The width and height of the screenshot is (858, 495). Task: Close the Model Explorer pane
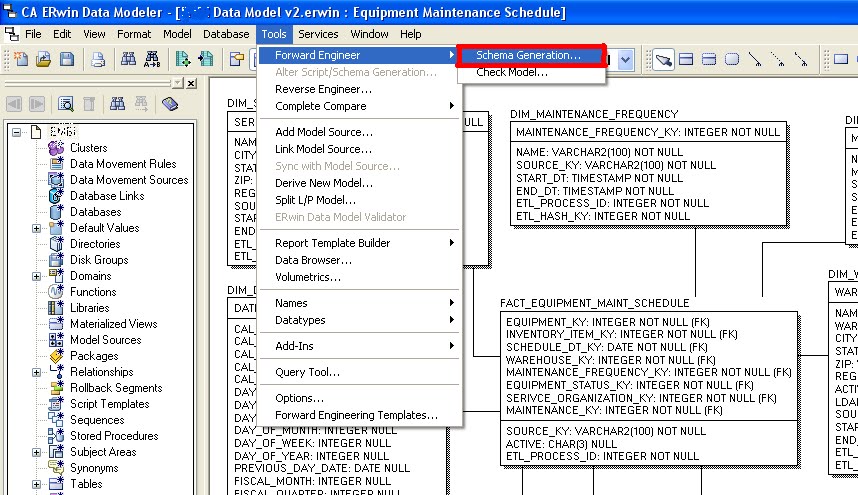(x=191, y=83)
